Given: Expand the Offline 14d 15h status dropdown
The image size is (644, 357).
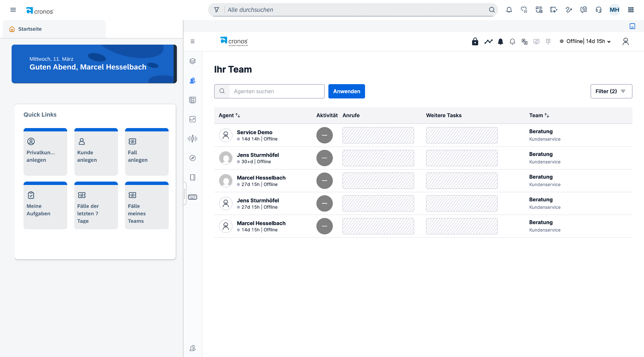Looking at the screenshot, I should coord(585,42).
